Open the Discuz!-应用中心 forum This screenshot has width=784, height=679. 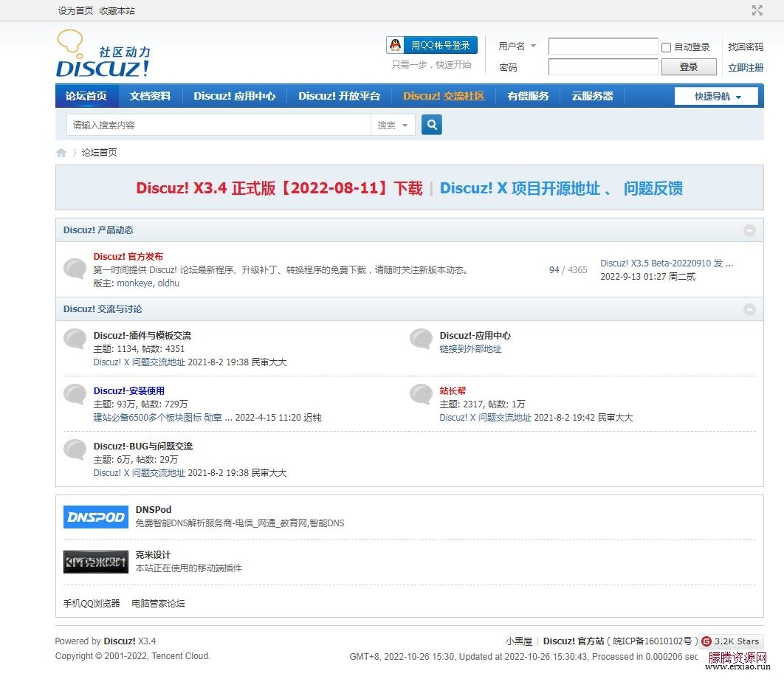click(x=475, y=336)
